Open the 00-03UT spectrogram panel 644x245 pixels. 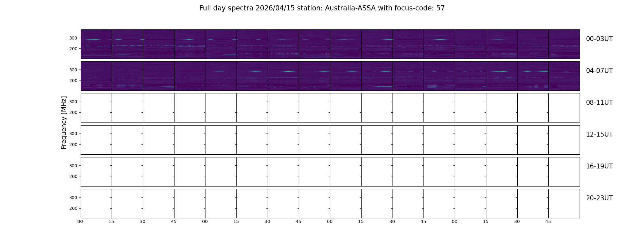330,44
